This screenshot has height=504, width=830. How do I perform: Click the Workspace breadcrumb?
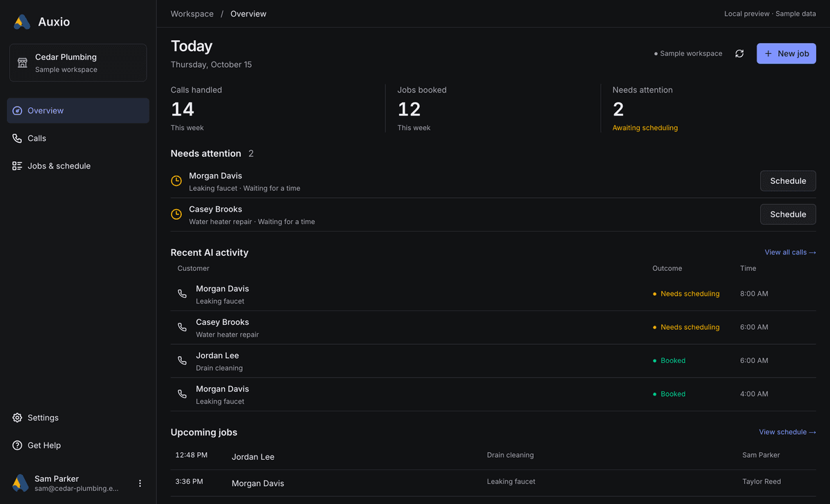point(192,14)
